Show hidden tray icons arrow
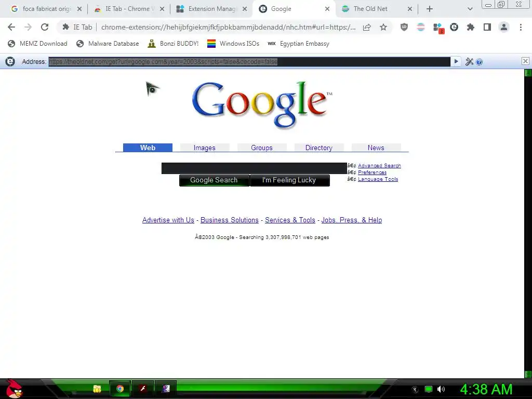The image size is (532, 399). (415, 390)
